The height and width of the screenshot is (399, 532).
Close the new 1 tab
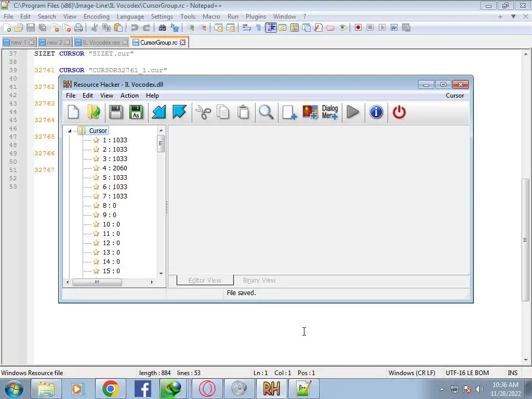[x=31, y=43]
